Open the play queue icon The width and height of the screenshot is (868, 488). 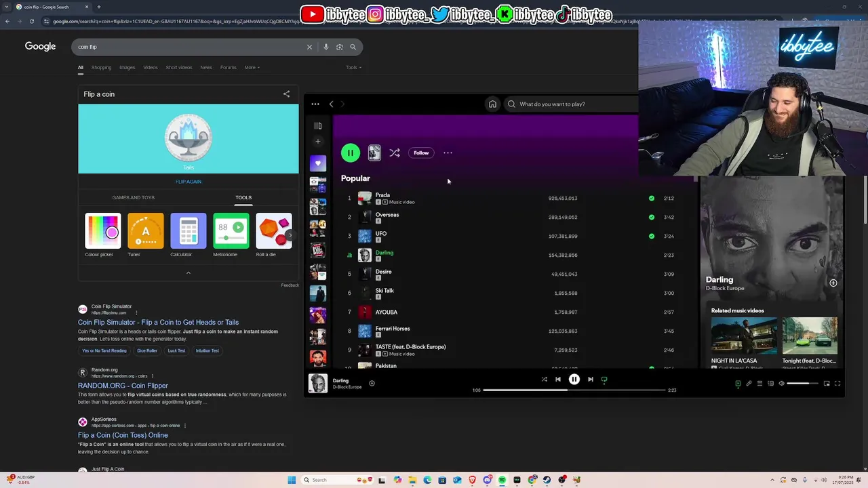point(759,384)
